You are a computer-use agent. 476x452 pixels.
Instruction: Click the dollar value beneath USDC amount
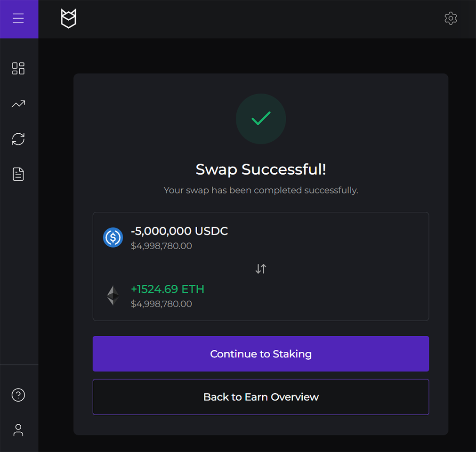point(161,246)
